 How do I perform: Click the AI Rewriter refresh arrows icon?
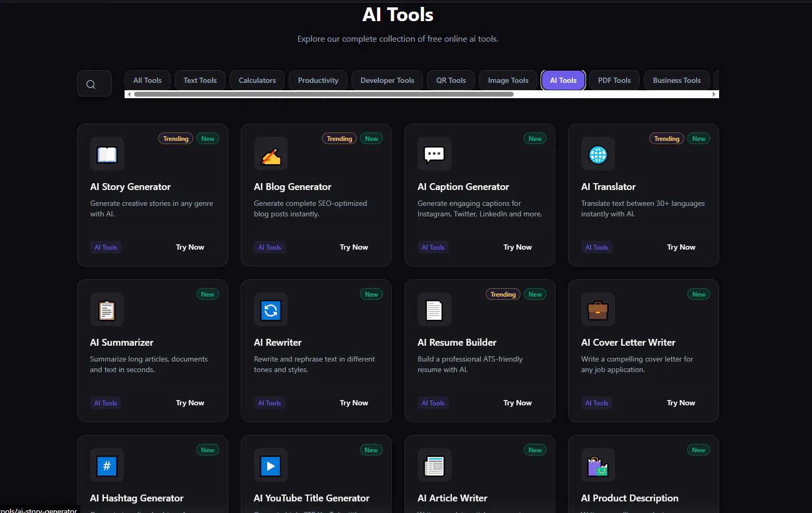tap(271, 309)
